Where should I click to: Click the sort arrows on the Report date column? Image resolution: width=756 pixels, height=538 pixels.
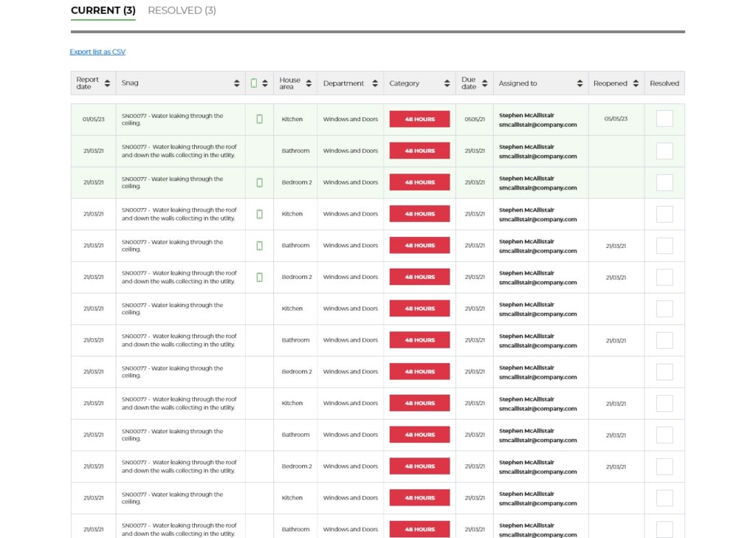tap(107, 83)
